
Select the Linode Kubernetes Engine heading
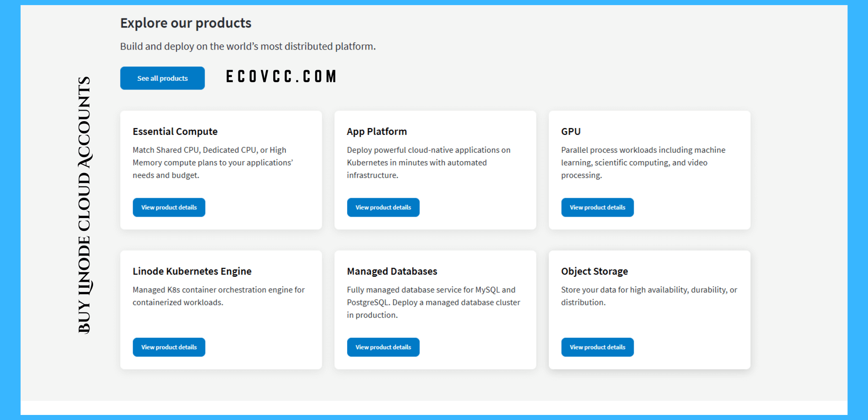[192, 271]
